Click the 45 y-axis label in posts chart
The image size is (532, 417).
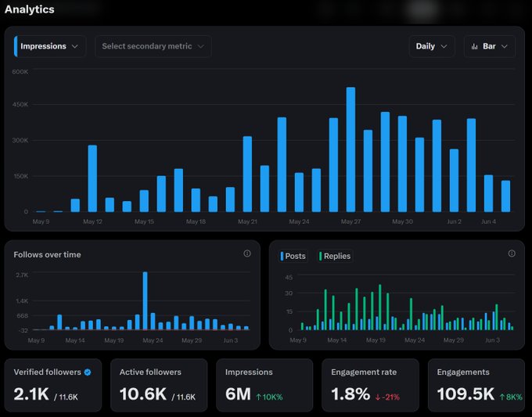289,278
